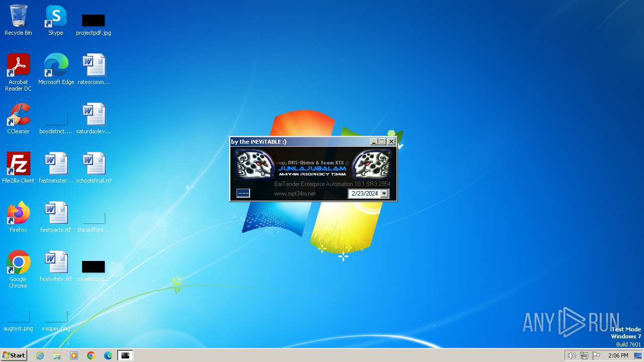Click the 2:06 PM system clock
The image size is (644, 362).
[x=618, y=355]
